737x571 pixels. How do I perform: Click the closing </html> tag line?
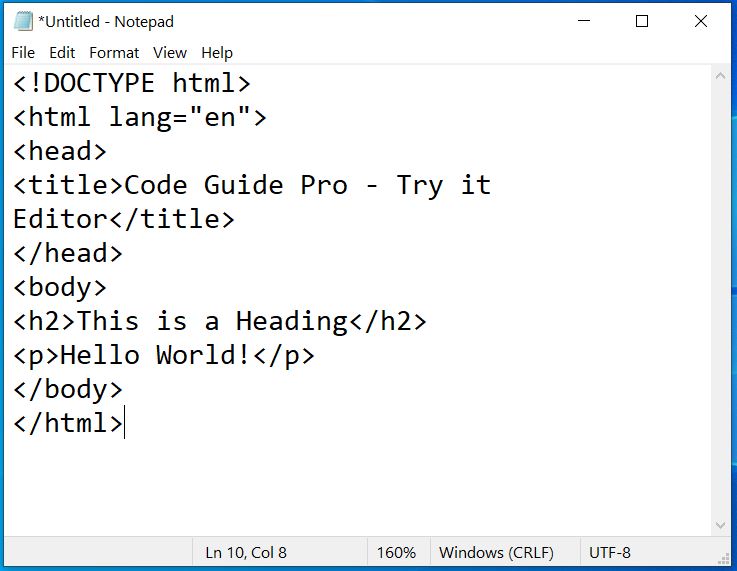tap(68, 423)
